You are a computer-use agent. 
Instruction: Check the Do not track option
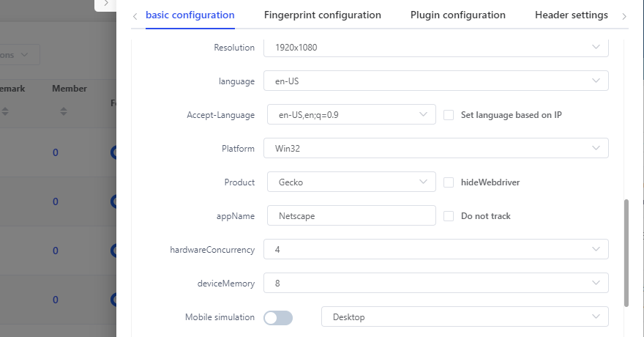click(449, 216)
